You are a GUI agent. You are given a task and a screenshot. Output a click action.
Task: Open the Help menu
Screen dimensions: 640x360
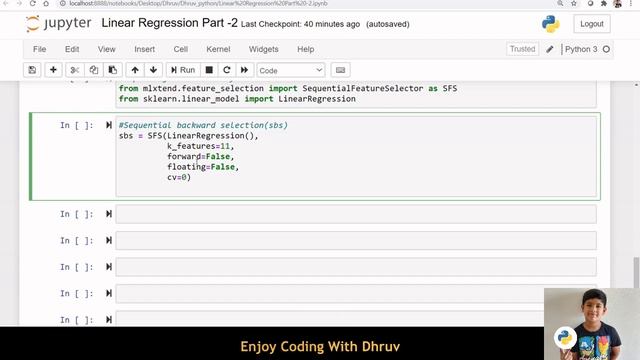tap(305, 49)
